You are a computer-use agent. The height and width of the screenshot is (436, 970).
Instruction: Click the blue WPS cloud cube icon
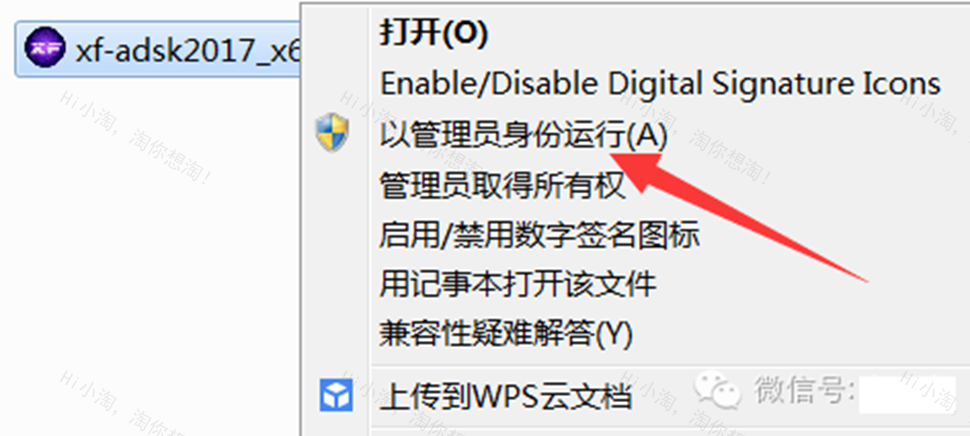pyautogui.click(x=336, y=395)
